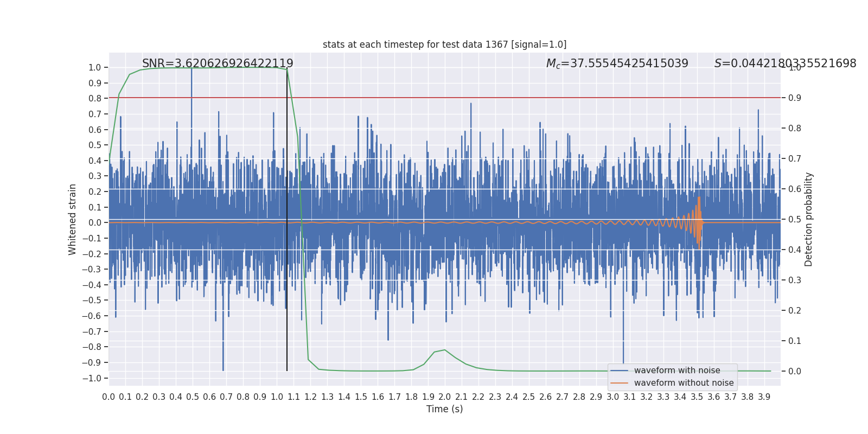Image resolution: width=868 pixels, height=434 pixels.
Task: Click the plot title about test data 1367
Action: pos(444,44)
